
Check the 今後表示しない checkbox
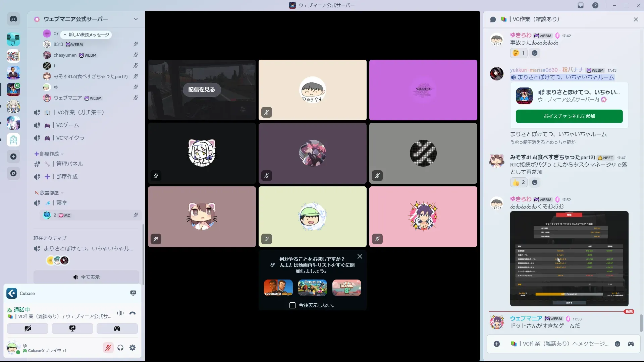(x=292, y=305)
